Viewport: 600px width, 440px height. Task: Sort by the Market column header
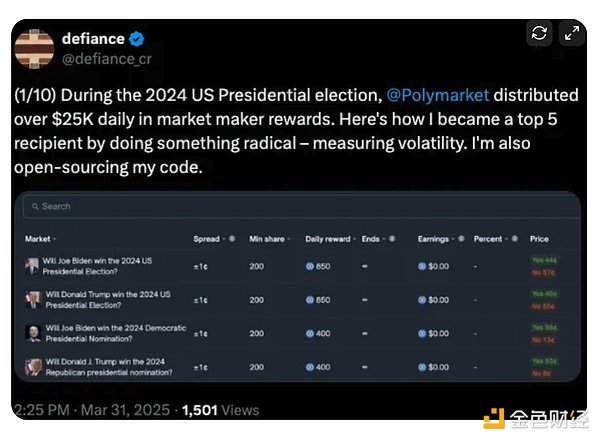[39, 239]
